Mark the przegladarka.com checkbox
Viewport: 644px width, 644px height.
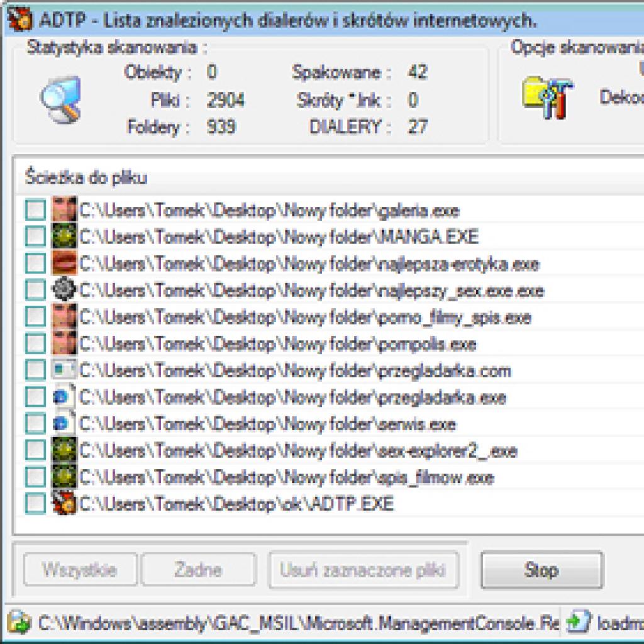[x=35, y=370]
